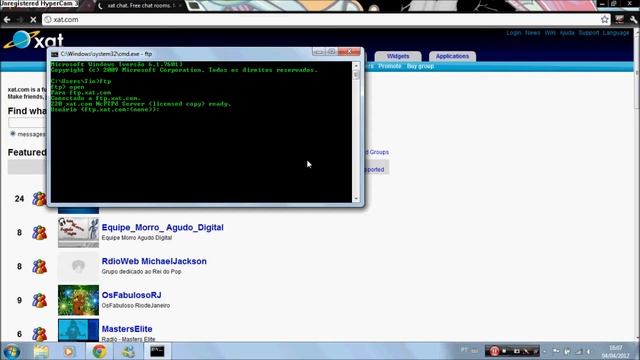Click the Find search input field
The width and height of the screenshot is (640, 360).
[x=27, y=122]
